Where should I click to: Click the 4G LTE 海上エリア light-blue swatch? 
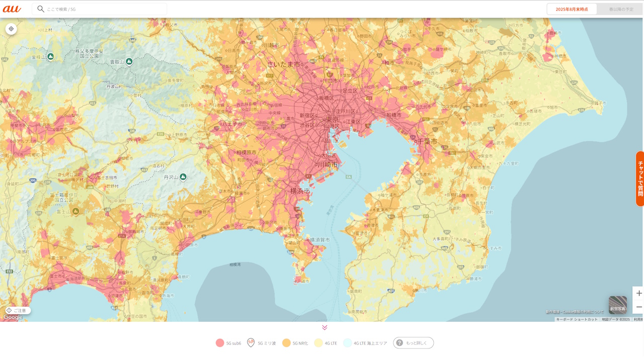[348, 343]
